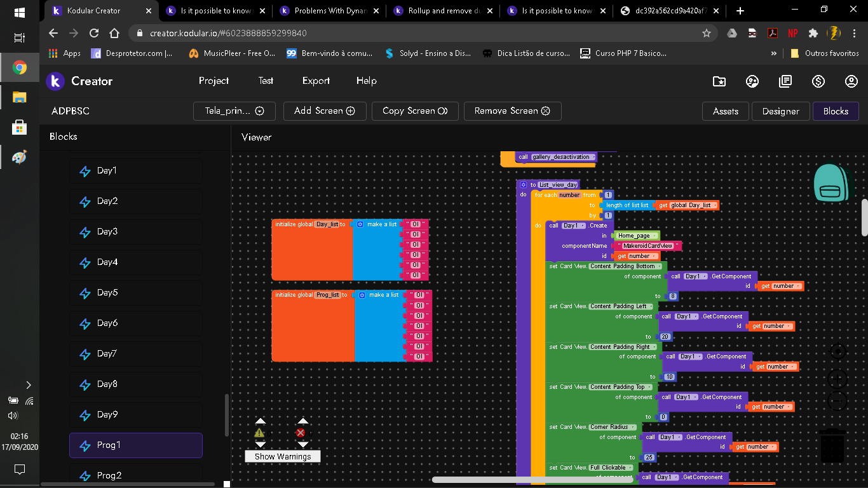This screenshot has width=868, height=488.
Task: Toggle the Show Warnings button
Action: pyautogui.click(x=283, y=456)
